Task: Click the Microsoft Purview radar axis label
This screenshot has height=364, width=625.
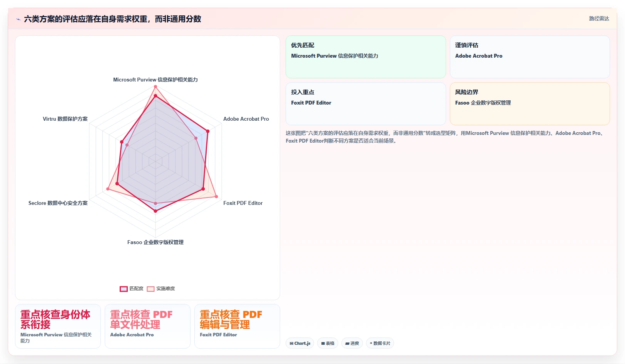Action: click(155, 80)
